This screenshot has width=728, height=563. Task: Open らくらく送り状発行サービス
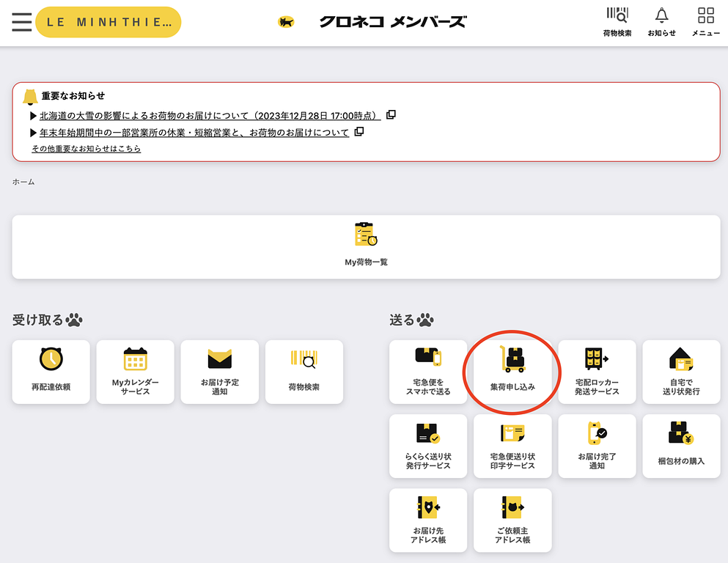coord(427,446)
